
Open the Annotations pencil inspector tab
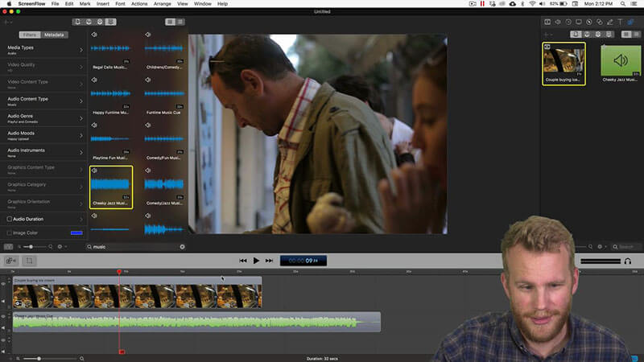pyautogui.click(x=610, y=22)
